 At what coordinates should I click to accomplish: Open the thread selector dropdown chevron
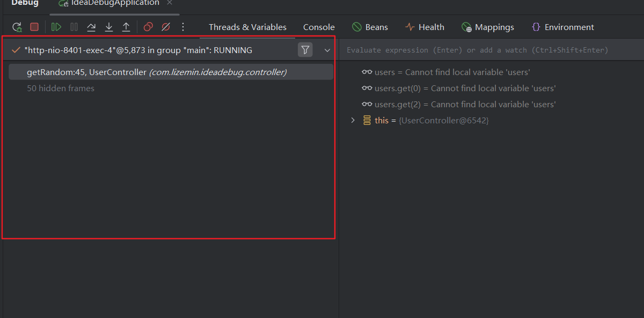[327, 50]
